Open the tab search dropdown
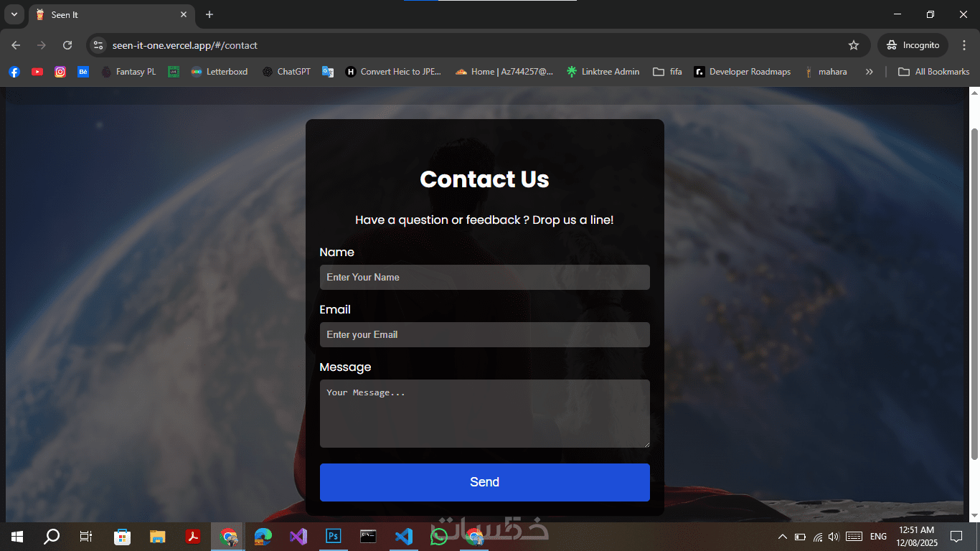The image size is (980, 551). point(14,14)
